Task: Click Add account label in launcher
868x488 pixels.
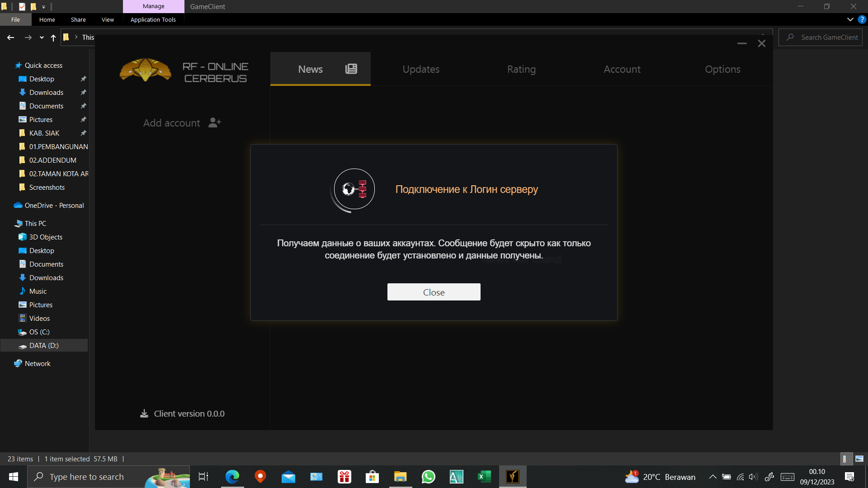Action: click(172, 123)
